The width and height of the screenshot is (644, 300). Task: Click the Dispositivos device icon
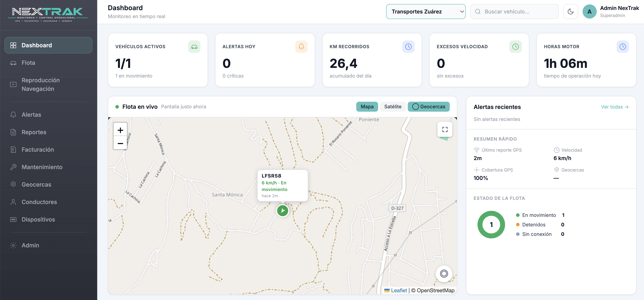[13, 220]
